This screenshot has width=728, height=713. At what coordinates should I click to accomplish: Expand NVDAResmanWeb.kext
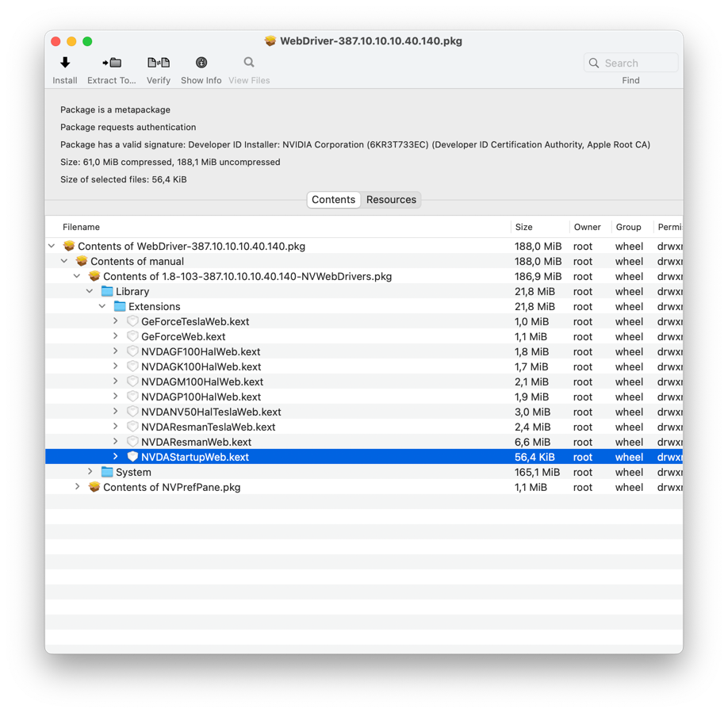click(115, 442)
